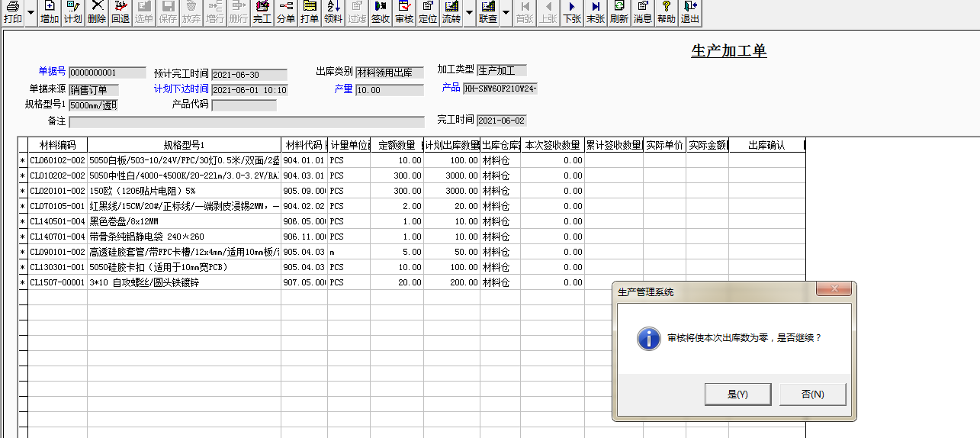Viewport: 980px width, 438px height.
Task: Click the 审核 audit toolbar icon
Action: coord(404,12)
